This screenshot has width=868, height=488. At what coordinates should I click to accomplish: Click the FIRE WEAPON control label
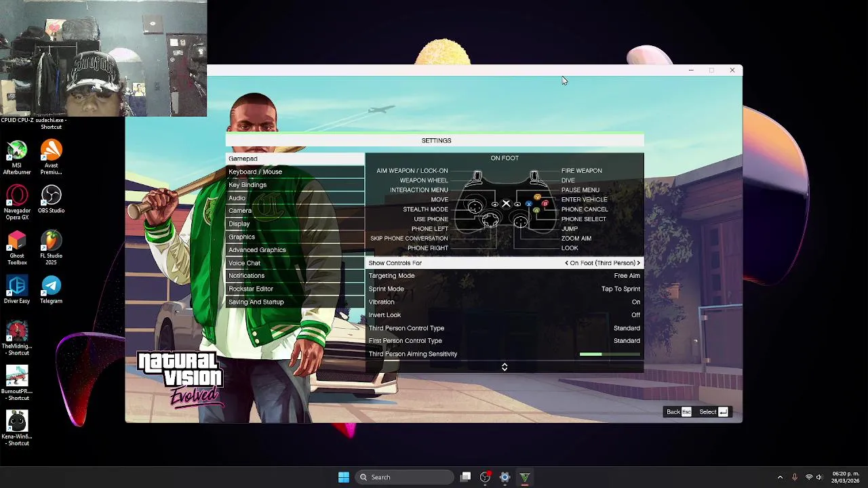[581, 171]
